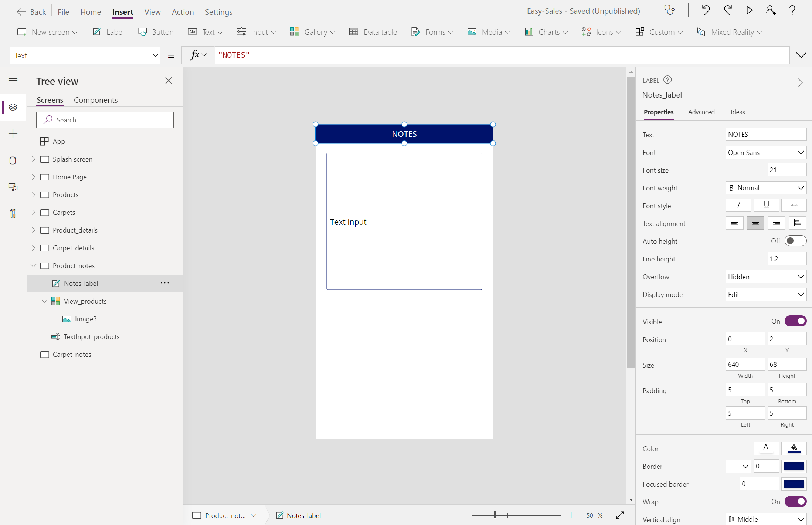The height and width of the screenshot is (525, 812).
Task: Open the Font weight dropdown
Action: [x=765, y=188]
